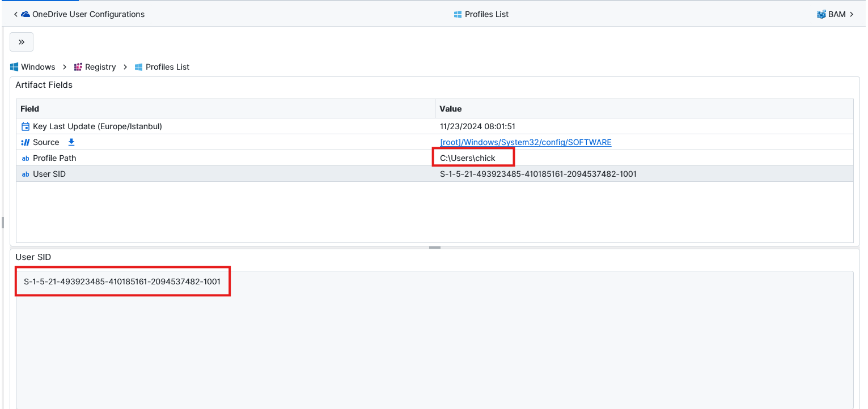This screenshot has height=409, width=868.
Task: Select the Windows breadcrumb label
Action: [38, 67]
